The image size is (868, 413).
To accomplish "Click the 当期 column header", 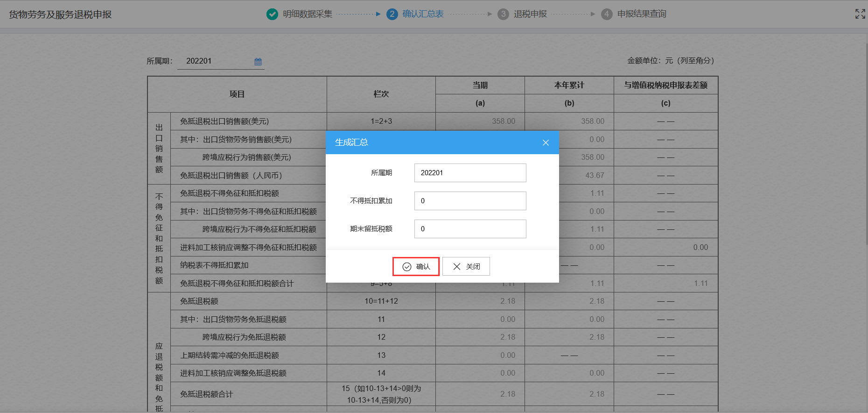I will (480, 85).
